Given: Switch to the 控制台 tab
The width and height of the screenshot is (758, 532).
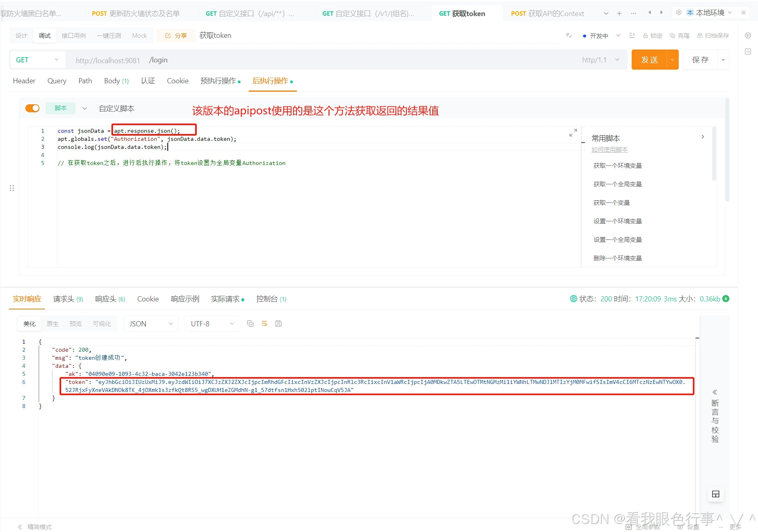Looking at the screenshot, I should (x=268, y=299).
